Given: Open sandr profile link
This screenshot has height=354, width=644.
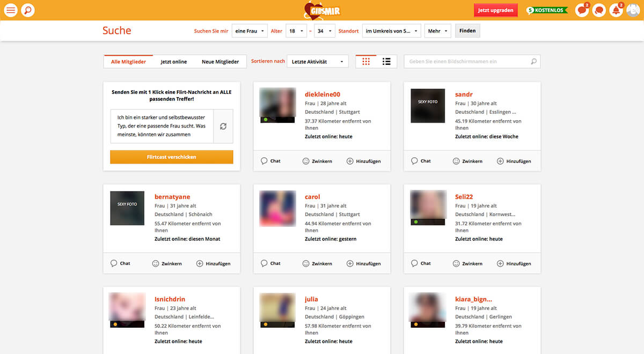Looking at the screenshot, I should (x=464, y=94).
